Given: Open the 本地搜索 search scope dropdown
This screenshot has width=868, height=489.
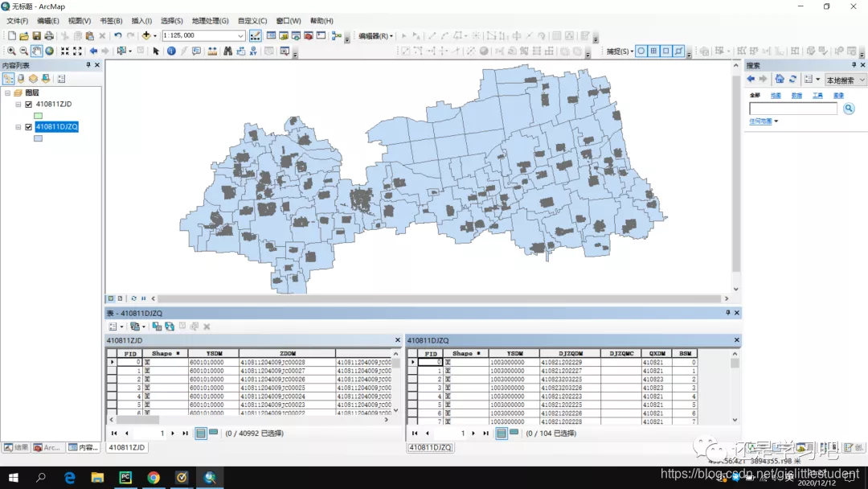Looking at the screenshot, I should click(x=845, y=80).
